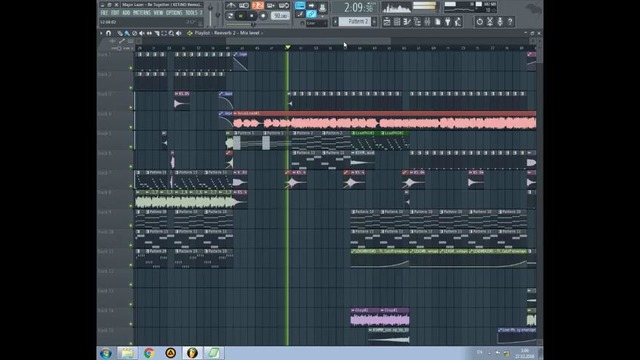This screenshot has width=640, height=360.
Task: Open the ADD menu
Action: coord(126,13)
